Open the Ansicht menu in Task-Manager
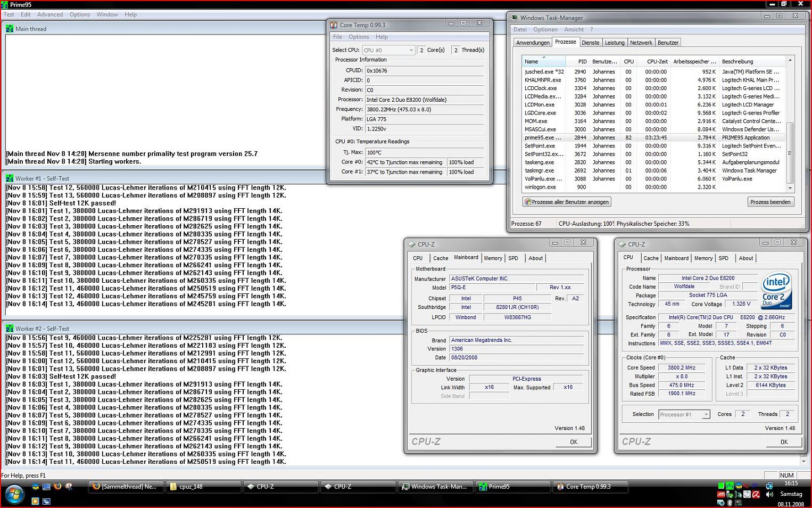This screenshot has height=508, width=812. (574, 29)
